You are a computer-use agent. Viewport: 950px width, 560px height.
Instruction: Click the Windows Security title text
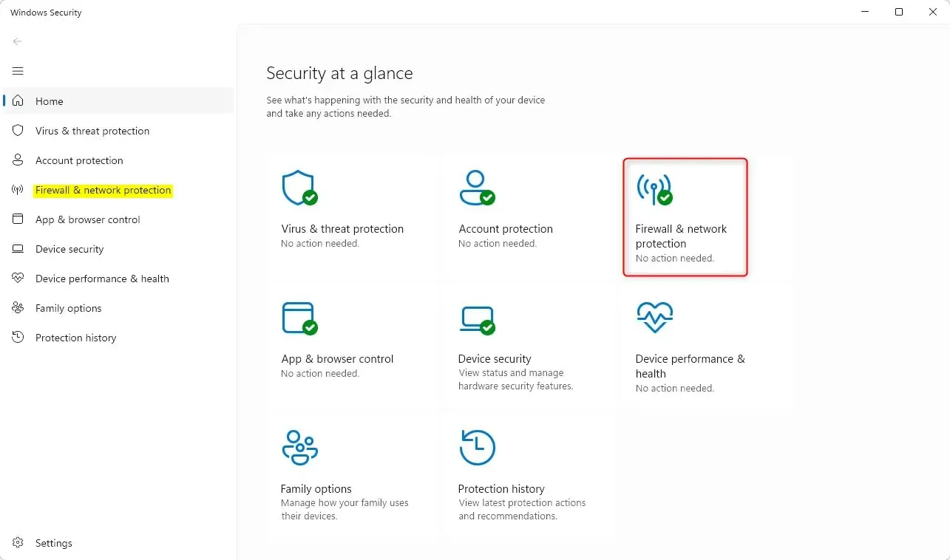(46, 13)
